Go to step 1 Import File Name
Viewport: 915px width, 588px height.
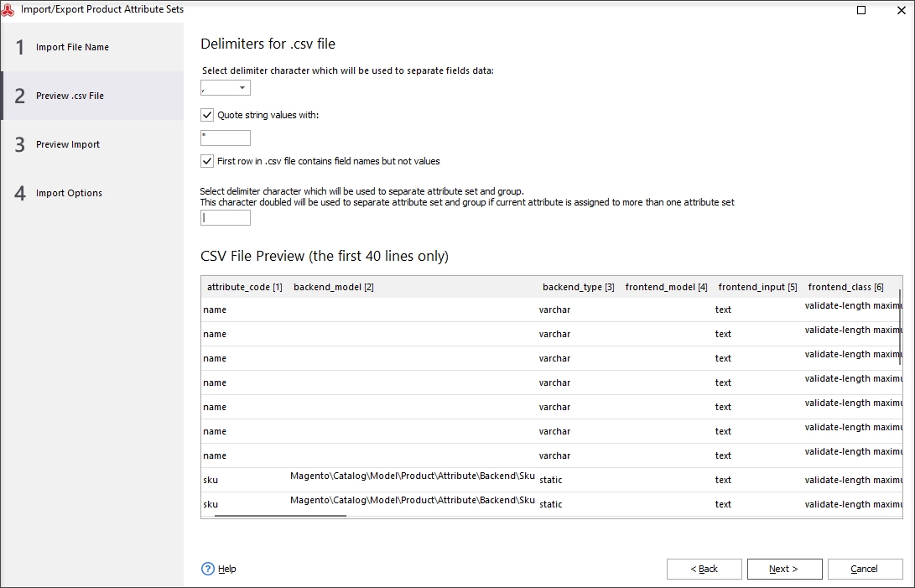92,47
